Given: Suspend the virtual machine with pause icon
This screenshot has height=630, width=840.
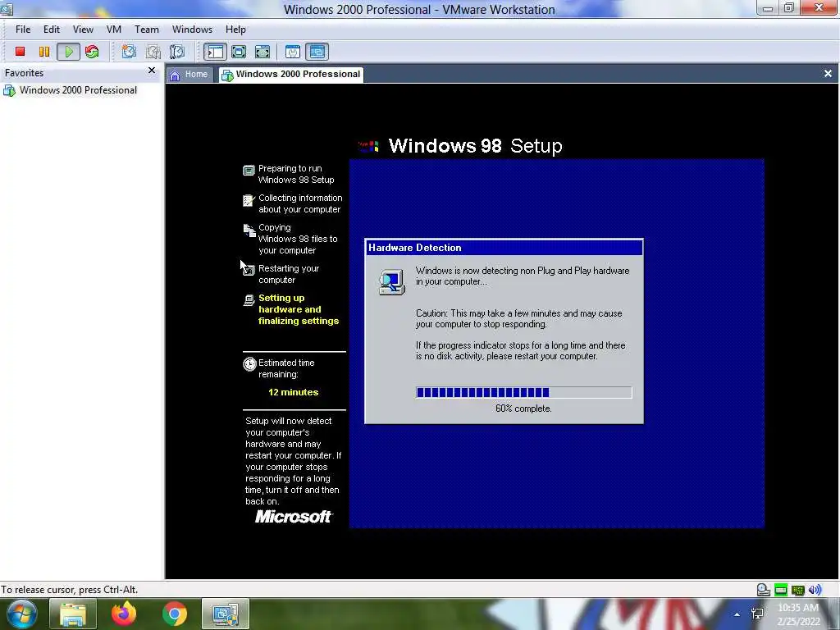Looking at the screenshot, I should pyautogui.click(x=44, y=52).
